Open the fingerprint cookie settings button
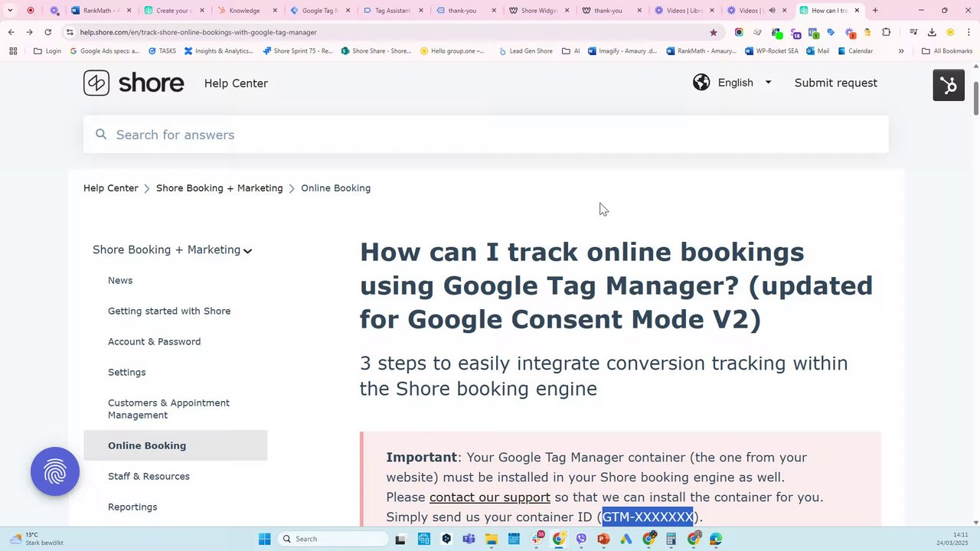980x551 pixels. 55,471
